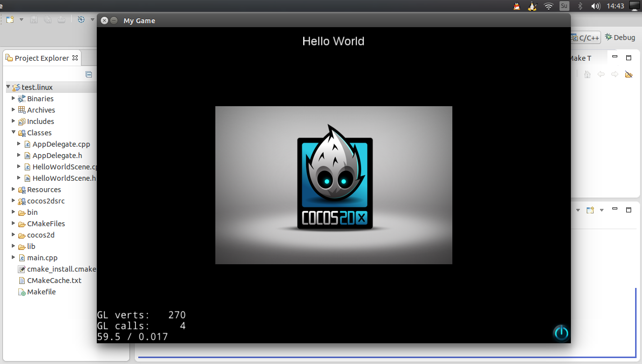The height and width of the screenshot is (364, 642).
Task: Click the Back arrow in Make Target toolbar
Action: click(601, 75)
